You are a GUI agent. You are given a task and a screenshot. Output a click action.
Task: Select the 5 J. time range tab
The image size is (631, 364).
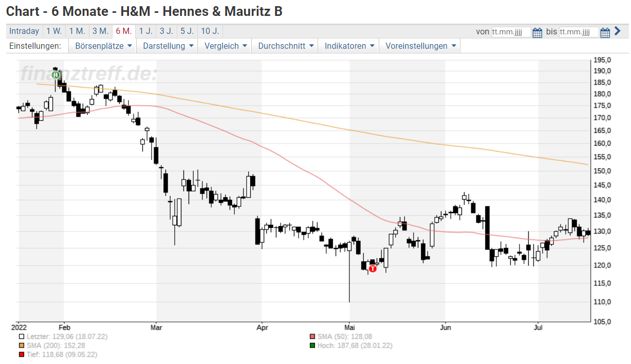pyautogui.click(x=187, y=31)
